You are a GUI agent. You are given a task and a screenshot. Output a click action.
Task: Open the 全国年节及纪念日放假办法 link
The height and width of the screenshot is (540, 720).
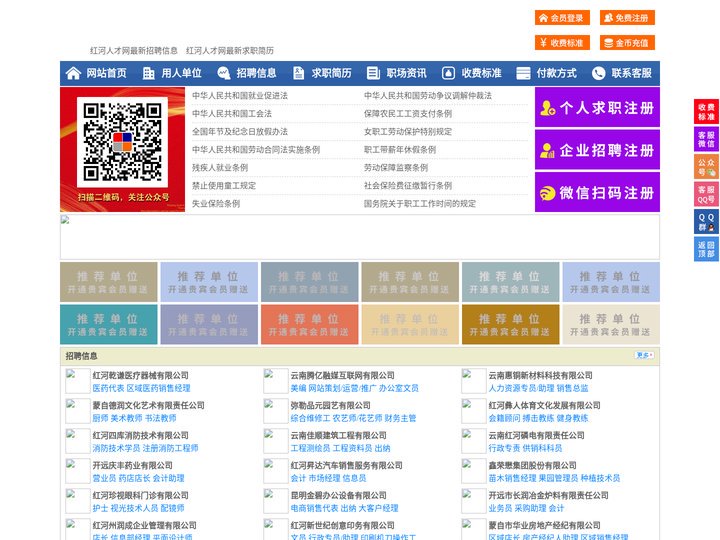coord(240,132)
